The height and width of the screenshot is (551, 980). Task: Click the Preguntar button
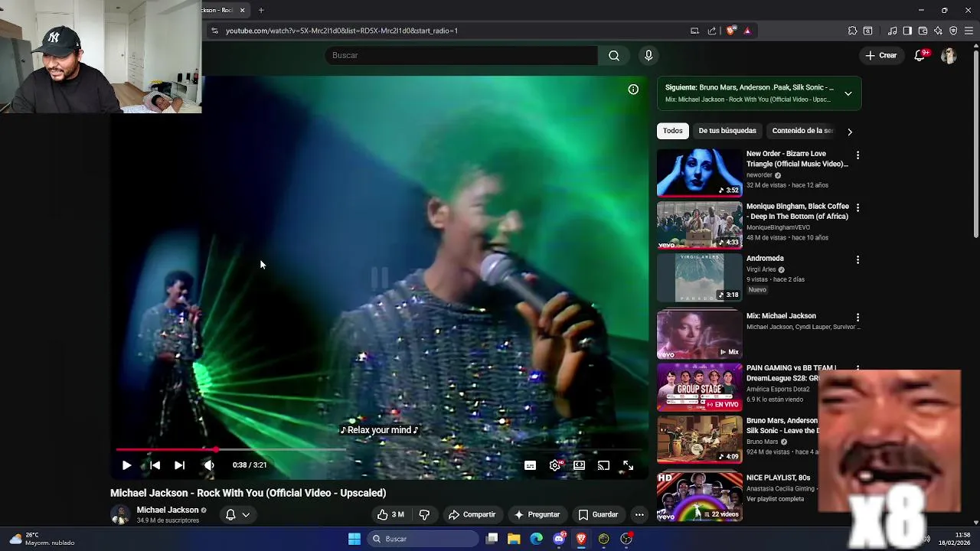coord(537,515)
